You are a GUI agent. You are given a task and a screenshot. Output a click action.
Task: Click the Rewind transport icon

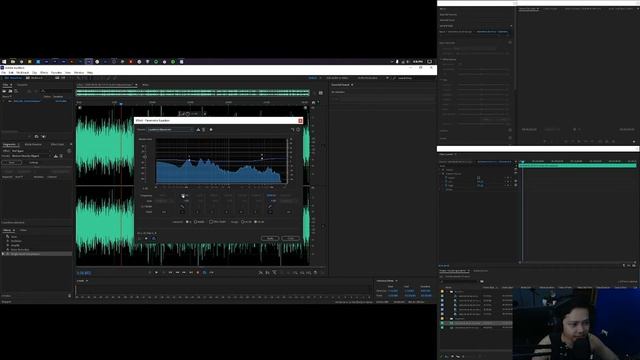click(x=177, y=272)
